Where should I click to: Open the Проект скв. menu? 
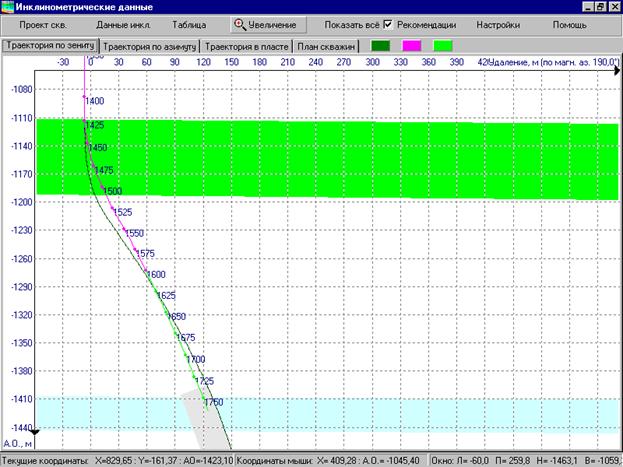click(43, 25)
